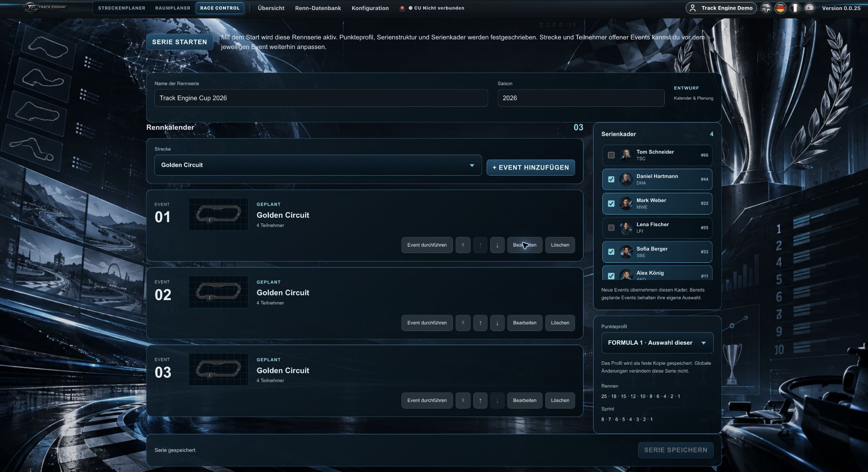Uncheck Sofia Berger in Serienkader

point(611,252)
